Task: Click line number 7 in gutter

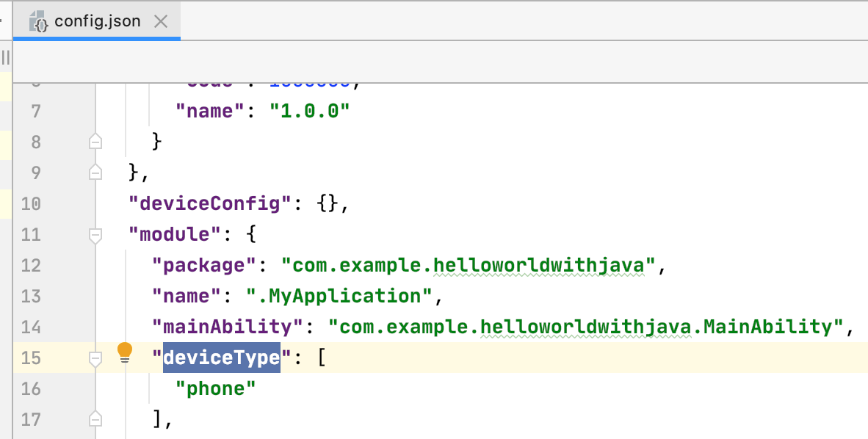Action: (x=36, y=112)
